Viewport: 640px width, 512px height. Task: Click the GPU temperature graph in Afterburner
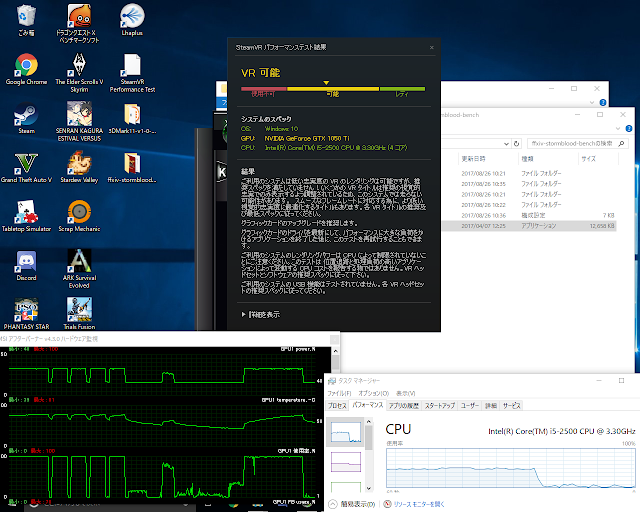tap(162, 423)
